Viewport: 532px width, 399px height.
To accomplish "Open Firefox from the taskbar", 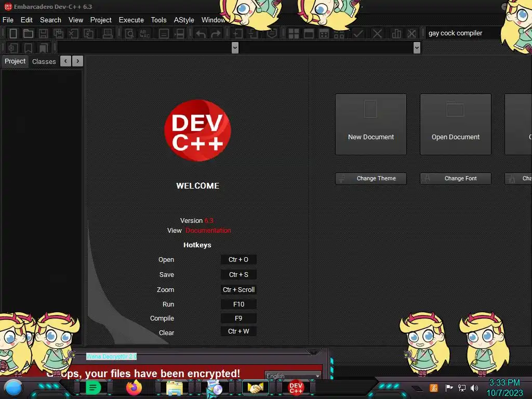I will click(x=134, y=388).
